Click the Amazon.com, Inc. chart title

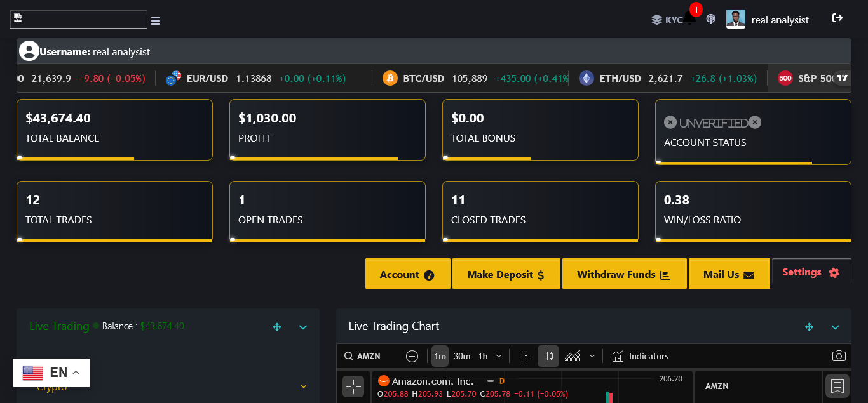[x=433, y=381]
